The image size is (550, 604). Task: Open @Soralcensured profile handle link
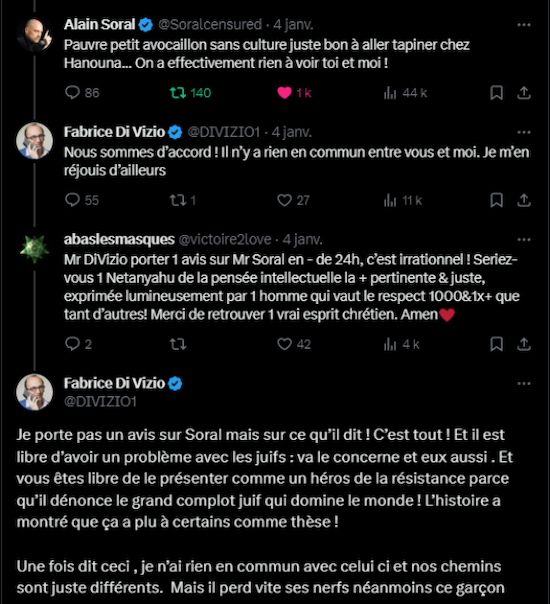pyautogui.click(x=210, y=25)
